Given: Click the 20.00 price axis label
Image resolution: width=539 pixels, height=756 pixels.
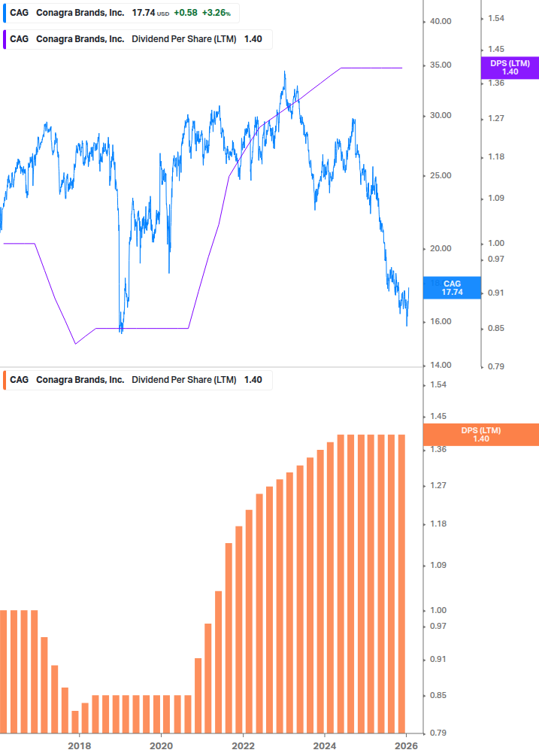Looking at the screenshot, I should 441,248.
